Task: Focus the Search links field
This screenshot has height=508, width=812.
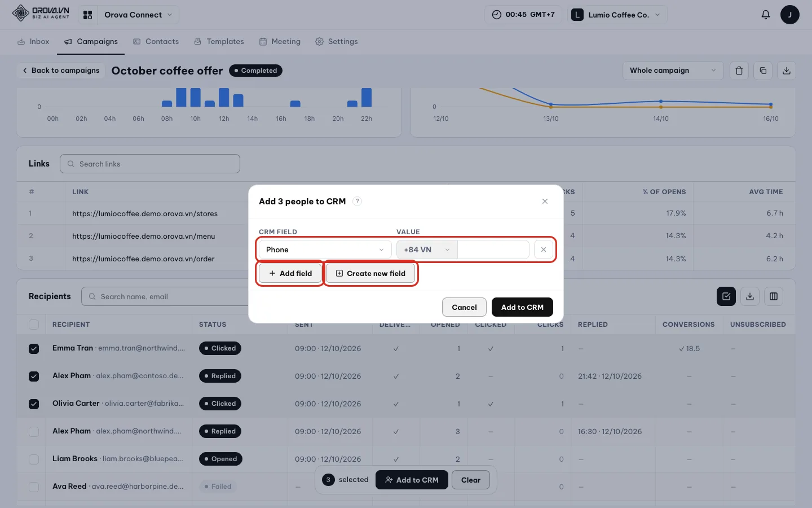Action: [x=150, y=164]
